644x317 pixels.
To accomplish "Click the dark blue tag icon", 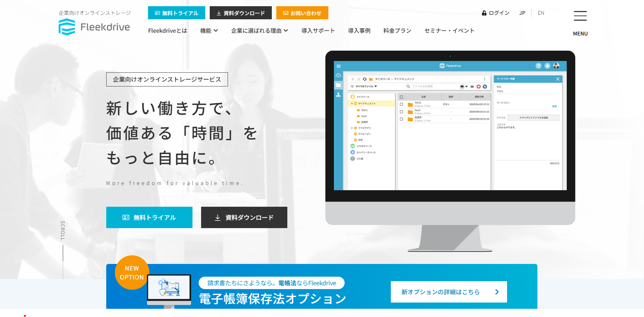I will [x=485, y=86].
